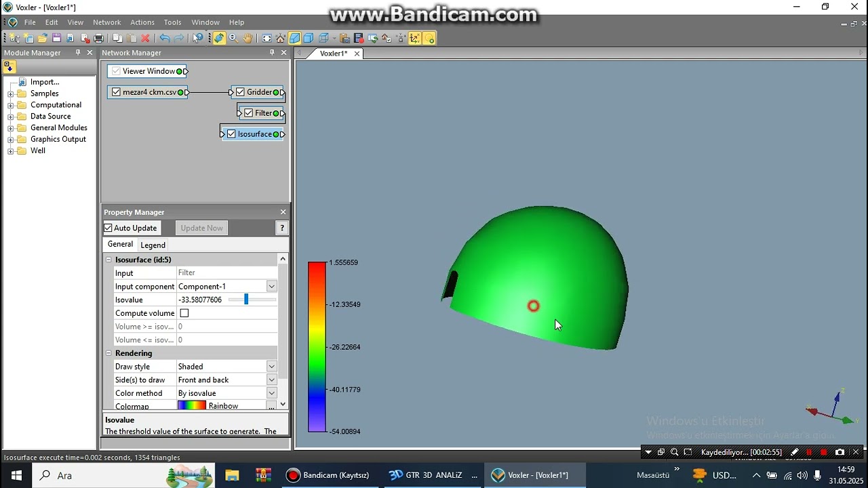The height and width of the screenshot is (488, 868).
Task: Select the Pan hand tool
Action: [x=248, y=39]
